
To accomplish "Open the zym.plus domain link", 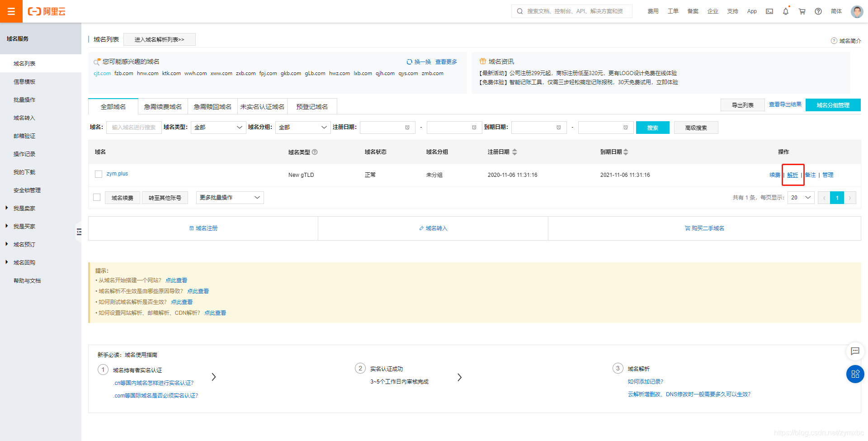I will (x=117, y=174).
